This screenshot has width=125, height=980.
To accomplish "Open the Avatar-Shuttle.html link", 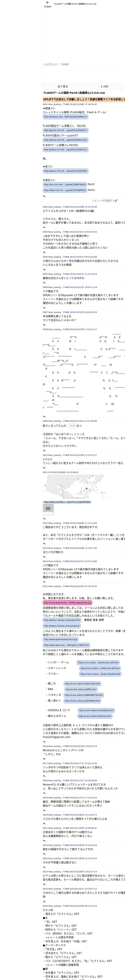I will point(100,674).
